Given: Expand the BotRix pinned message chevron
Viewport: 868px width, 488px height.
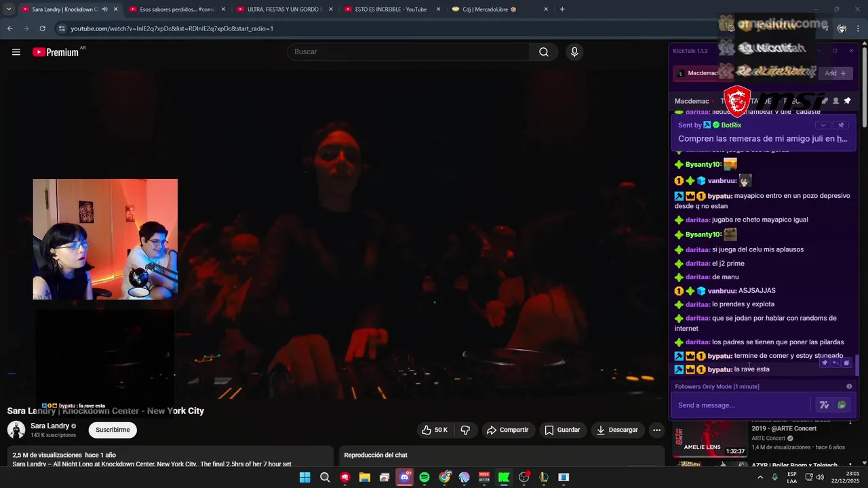Looking at the screenshot, I should (x=823, y=125).
